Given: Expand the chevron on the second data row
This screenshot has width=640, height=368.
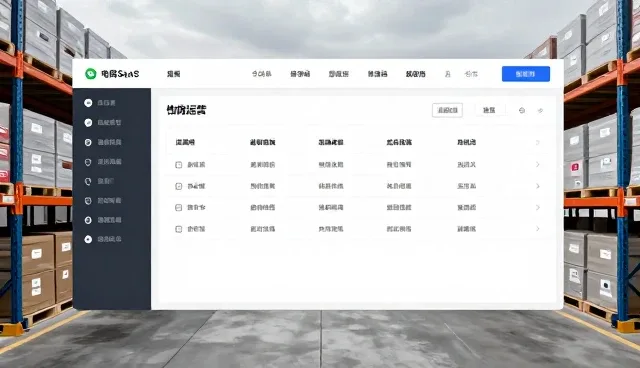Looking at the screenshot, I should (538, 186).
